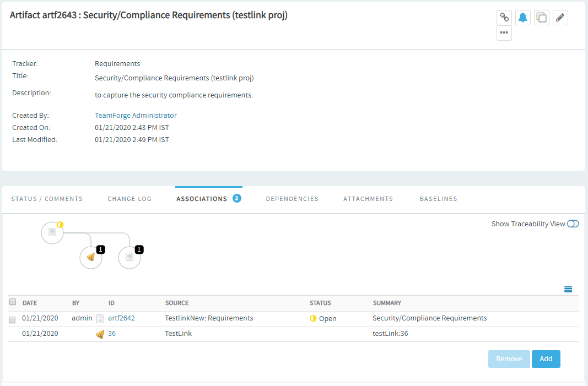Click the TestlinkNew: Requirements source cell

click(209, 318)
